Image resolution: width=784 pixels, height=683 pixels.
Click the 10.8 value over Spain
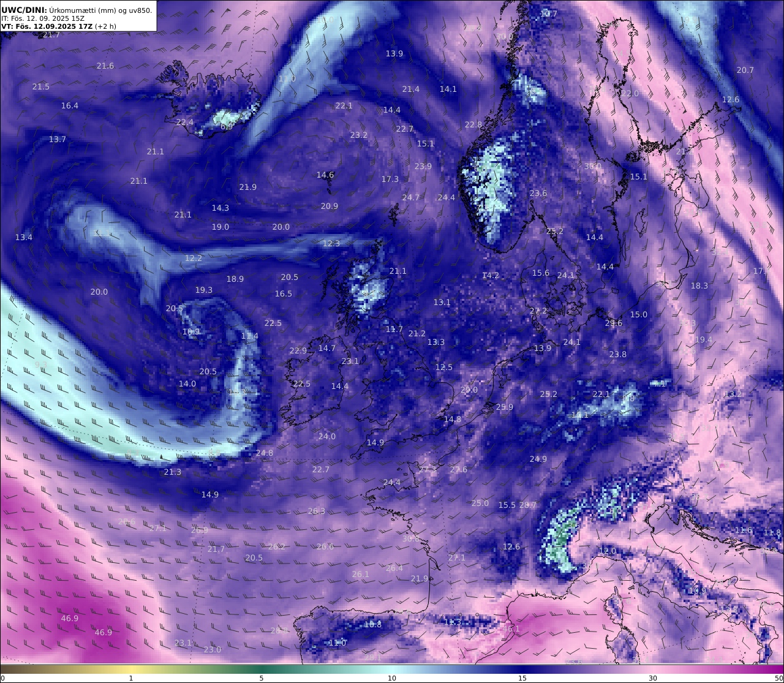click(x=373, y=625)
